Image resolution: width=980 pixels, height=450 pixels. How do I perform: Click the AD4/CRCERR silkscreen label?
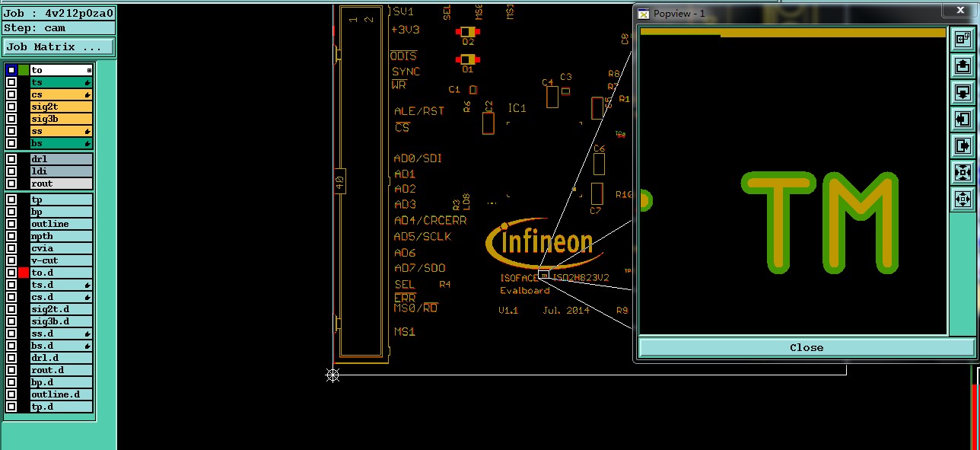[x=430, y=220]
